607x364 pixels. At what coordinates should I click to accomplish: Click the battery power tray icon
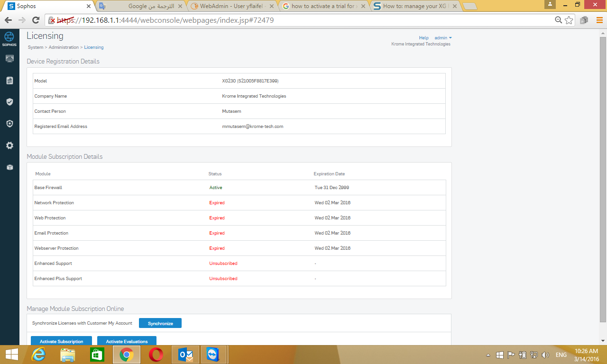[523, 355]
